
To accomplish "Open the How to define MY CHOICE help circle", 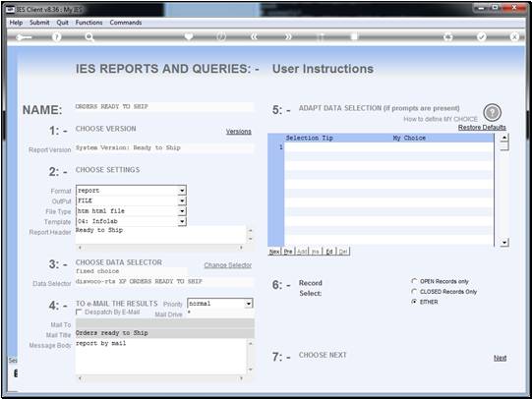I will [492, 112].
